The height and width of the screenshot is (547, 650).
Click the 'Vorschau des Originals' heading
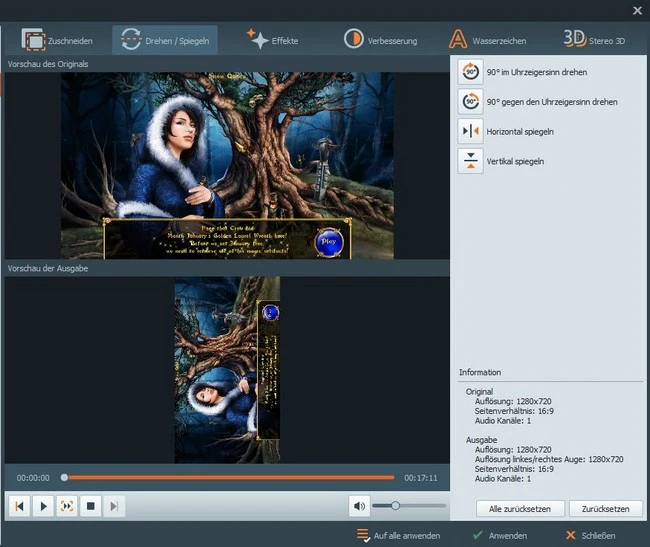[x=48, y=64]
